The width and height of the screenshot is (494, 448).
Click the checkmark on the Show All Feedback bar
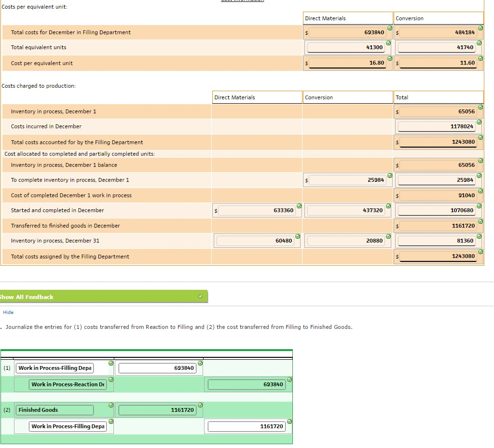coord(200,296)
